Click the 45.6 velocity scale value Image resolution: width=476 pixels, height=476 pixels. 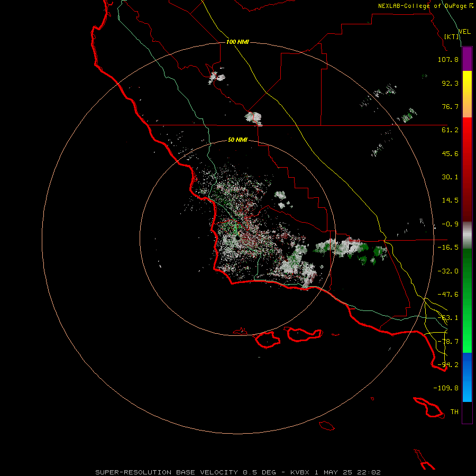tap(450, 153)
